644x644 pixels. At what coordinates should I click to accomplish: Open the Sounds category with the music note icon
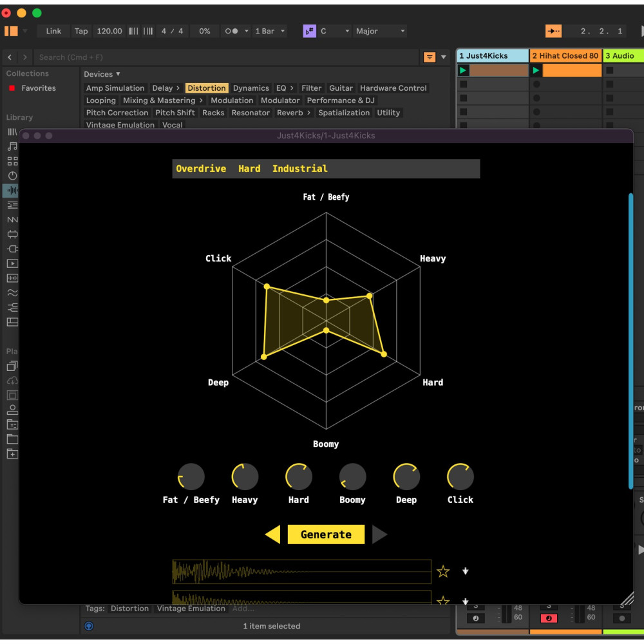pyautogui.click(x=12, y=146)
